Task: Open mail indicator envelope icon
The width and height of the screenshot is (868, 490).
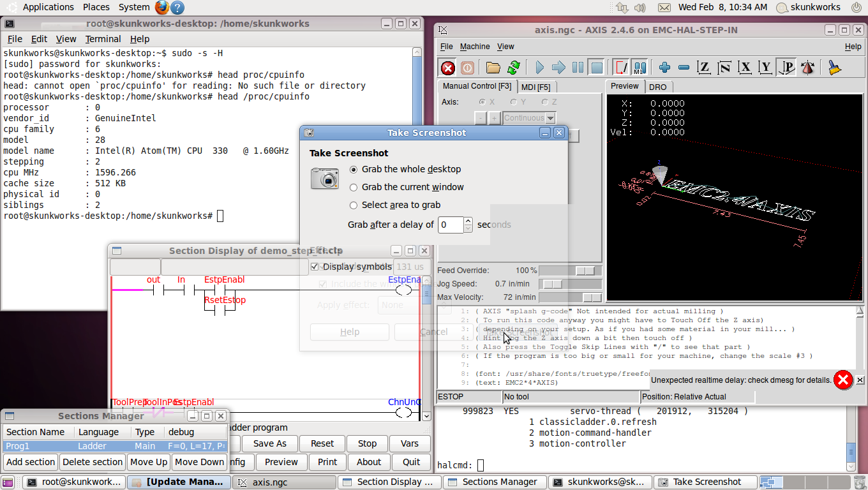Action: (664, 8)
